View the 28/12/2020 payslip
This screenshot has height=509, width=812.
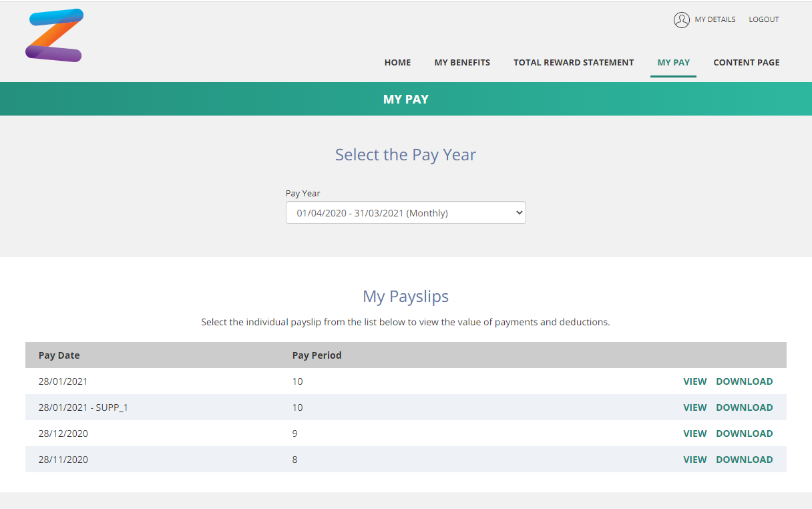694,434
